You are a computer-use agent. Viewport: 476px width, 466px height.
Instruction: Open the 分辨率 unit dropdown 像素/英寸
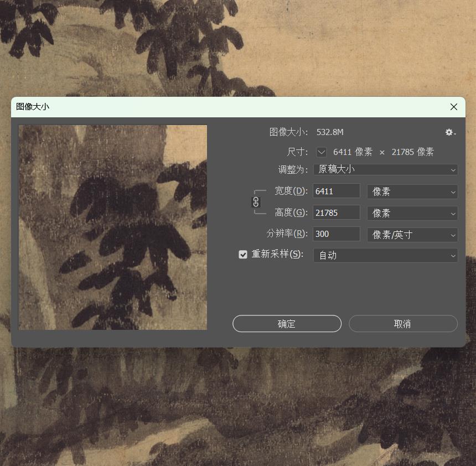pos(412,235)
